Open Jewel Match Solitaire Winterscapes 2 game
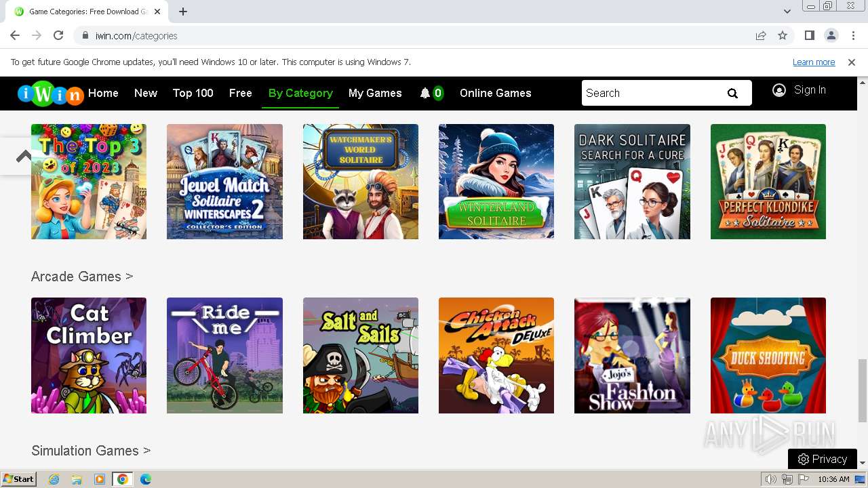The height and width of the screenshot is (488, 868). click(224, 182)
